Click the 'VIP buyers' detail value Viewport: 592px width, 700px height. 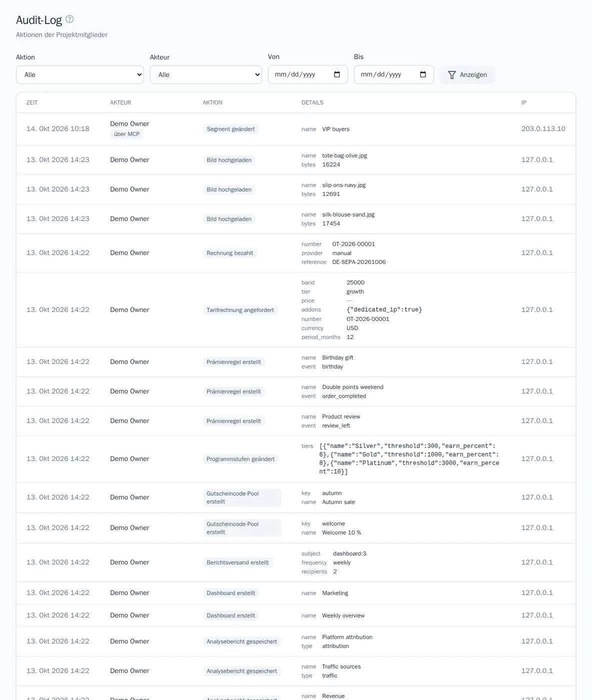(336, 129)
